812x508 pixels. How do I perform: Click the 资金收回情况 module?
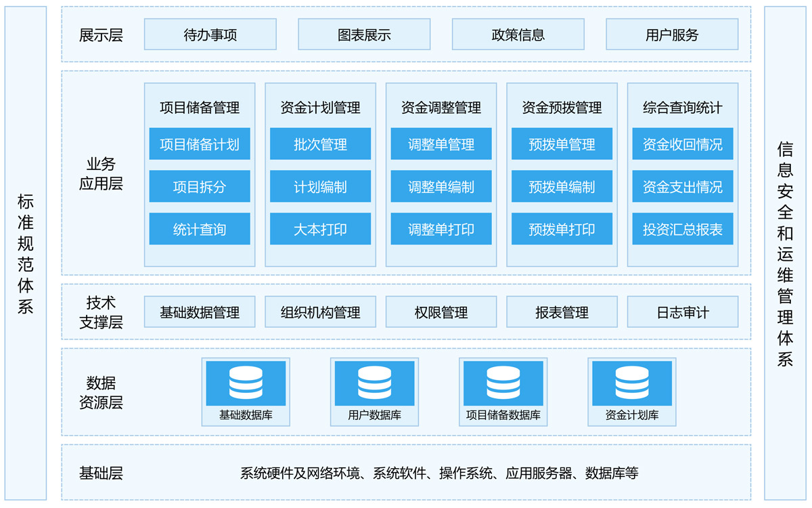pyautogui.click(x=683, y=144)
